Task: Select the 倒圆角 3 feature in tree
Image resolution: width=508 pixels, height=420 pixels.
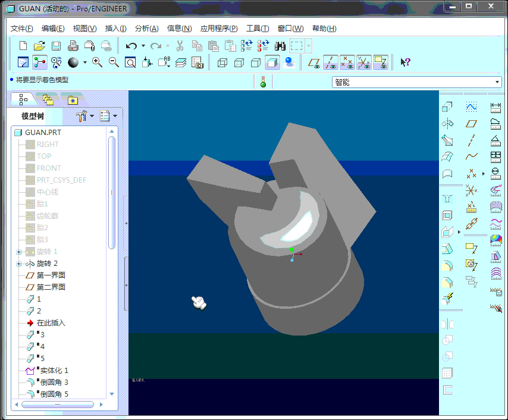Action: (54, 383)
